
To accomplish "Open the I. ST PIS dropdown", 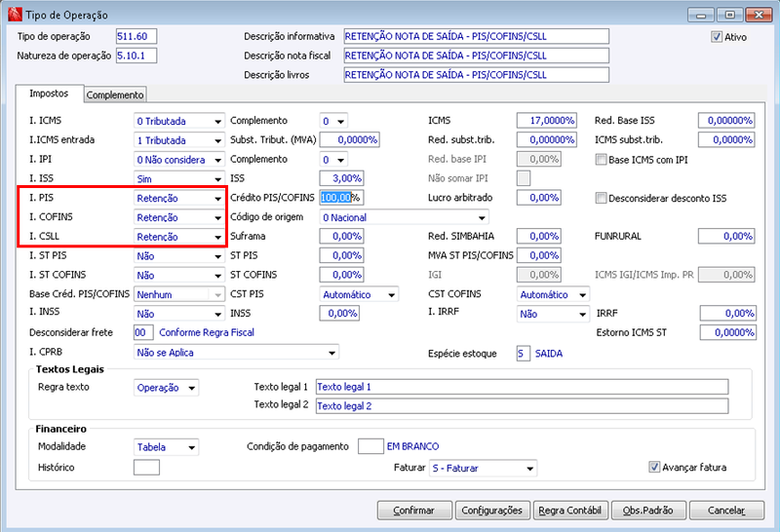I will click(x=178, y=256).
